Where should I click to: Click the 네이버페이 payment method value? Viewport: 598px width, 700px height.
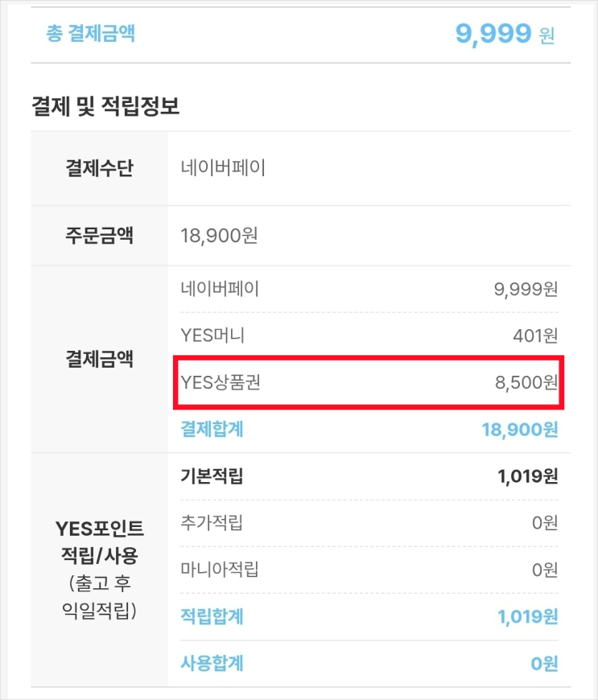tap(223, 168)
